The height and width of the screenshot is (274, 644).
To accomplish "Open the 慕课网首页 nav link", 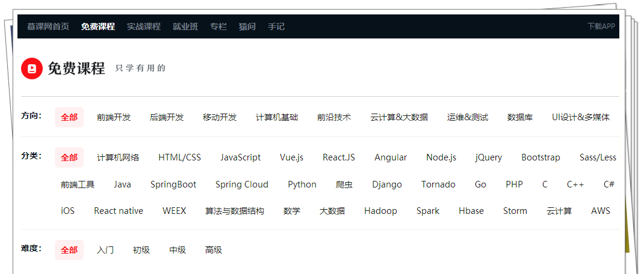I will coord(48,26).
